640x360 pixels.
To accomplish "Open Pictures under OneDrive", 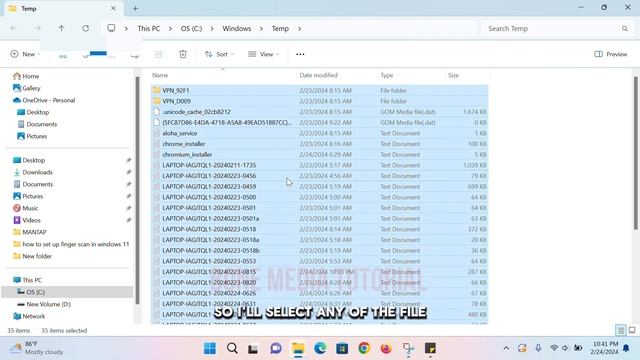I will coord(32,136).
